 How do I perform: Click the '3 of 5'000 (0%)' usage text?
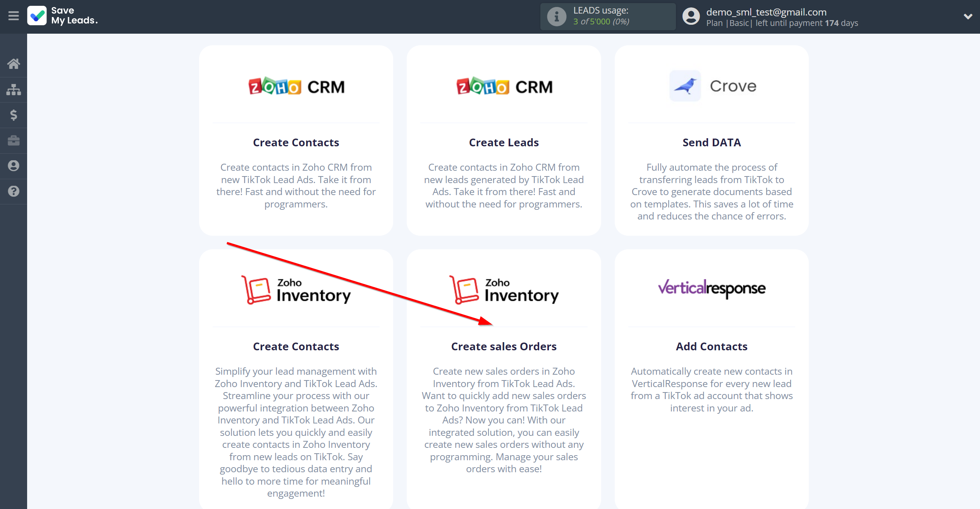[601, 22]
